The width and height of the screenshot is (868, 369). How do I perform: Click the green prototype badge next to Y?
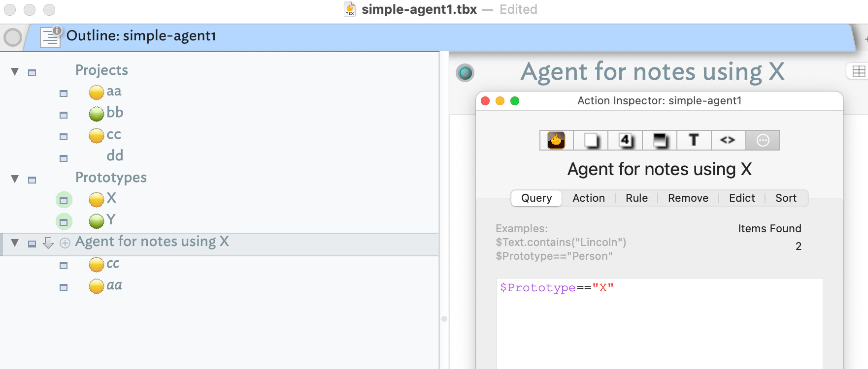click(64, 221)
